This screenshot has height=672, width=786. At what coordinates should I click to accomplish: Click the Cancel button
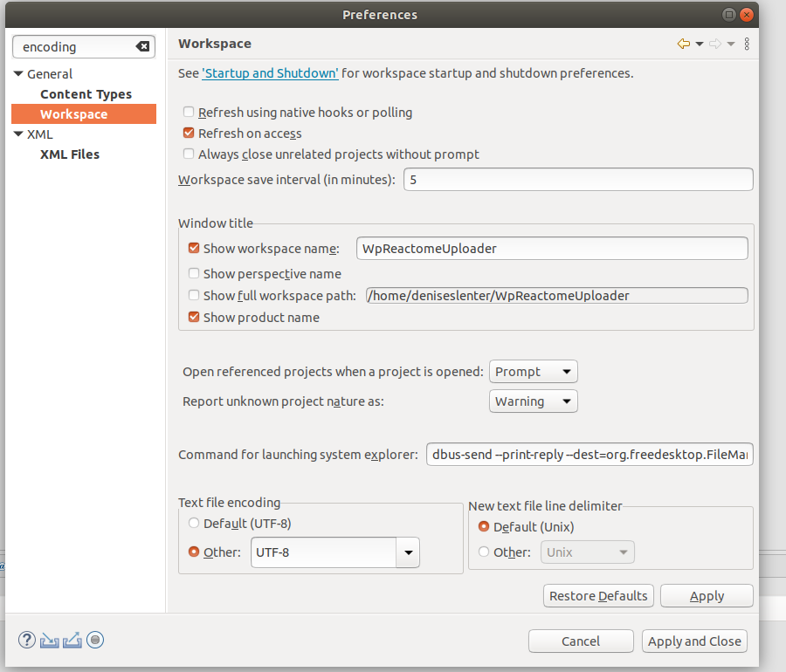tap(581, 641)
